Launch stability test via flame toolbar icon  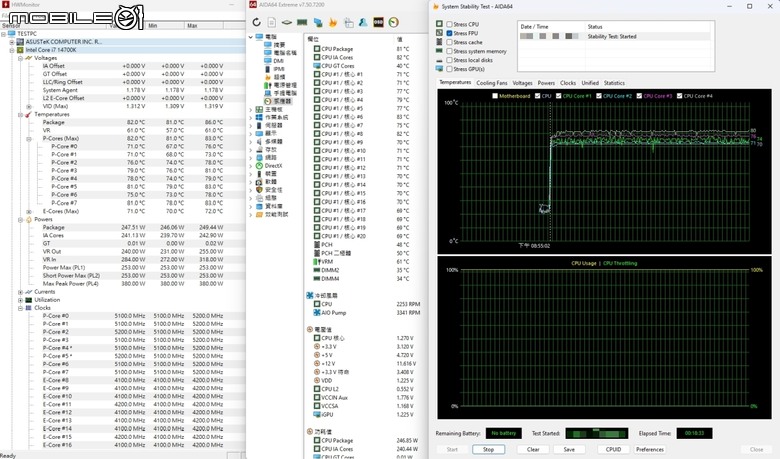tap(333, 22)
